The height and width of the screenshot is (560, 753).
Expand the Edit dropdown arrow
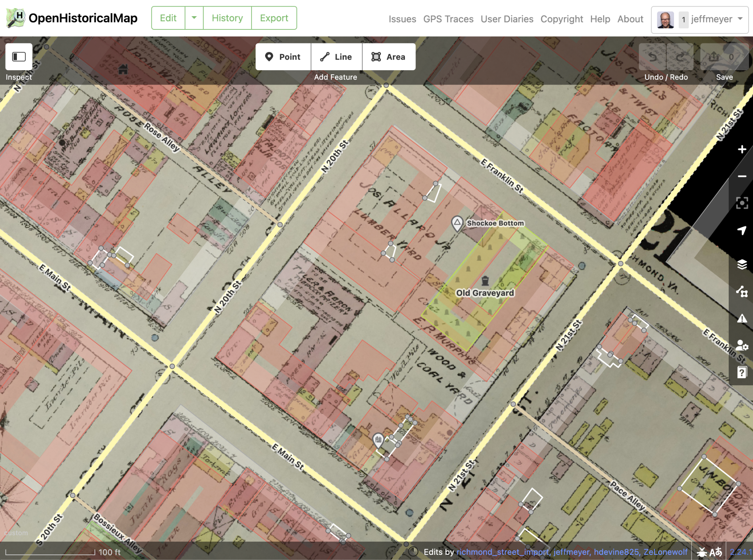pyautogui.click(x=194, y=18)
